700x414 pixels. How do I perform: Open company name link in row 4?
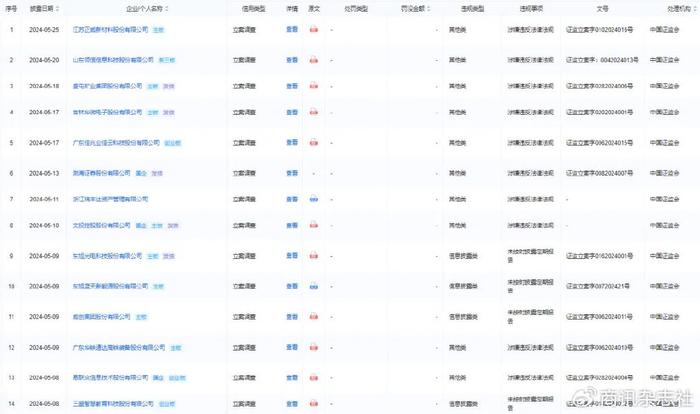(108, 112)
